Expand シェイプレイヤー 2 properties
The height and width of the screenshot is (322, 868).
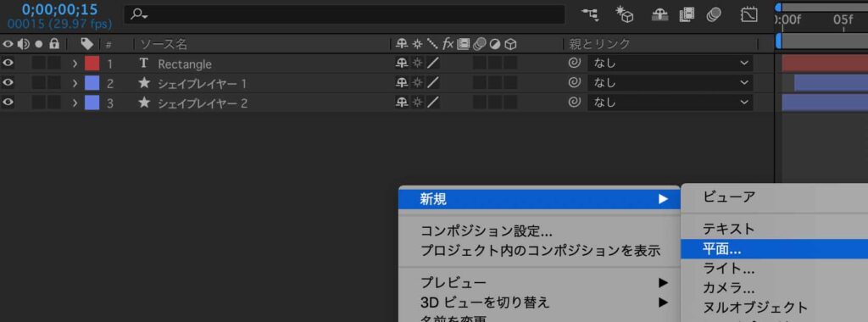point(75,103)
